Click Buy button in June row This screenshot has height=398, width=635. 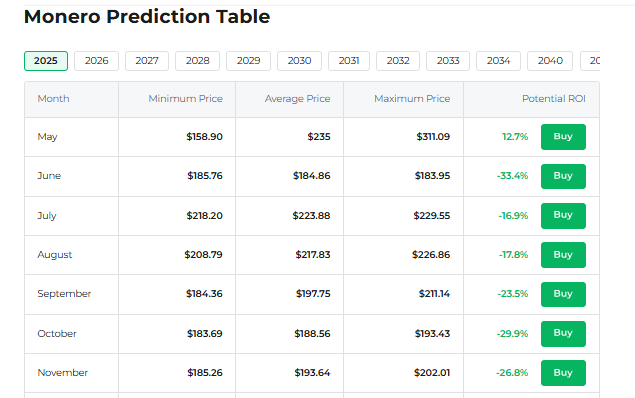(x=563, y=176)
